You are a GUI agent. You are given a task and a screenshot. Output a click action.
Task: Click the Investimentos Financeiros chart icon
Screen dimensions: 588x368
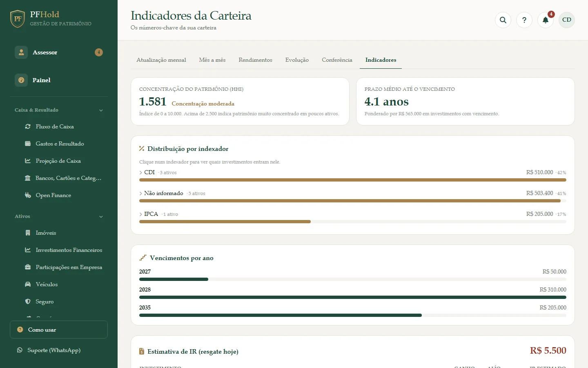pyautogui.click(x=28, y=250)
